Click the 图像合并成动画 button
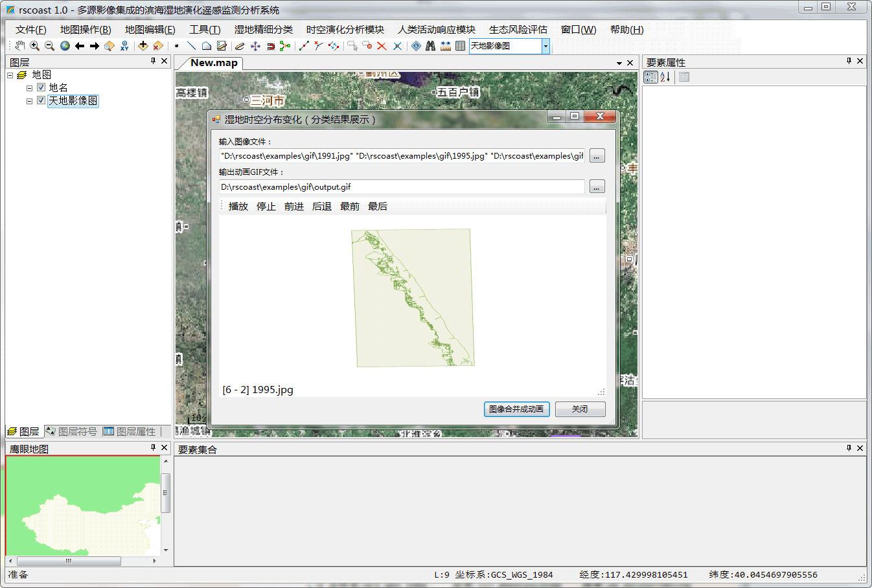Image resolution: width=872 pixels, height=588 pixels. 516,409
